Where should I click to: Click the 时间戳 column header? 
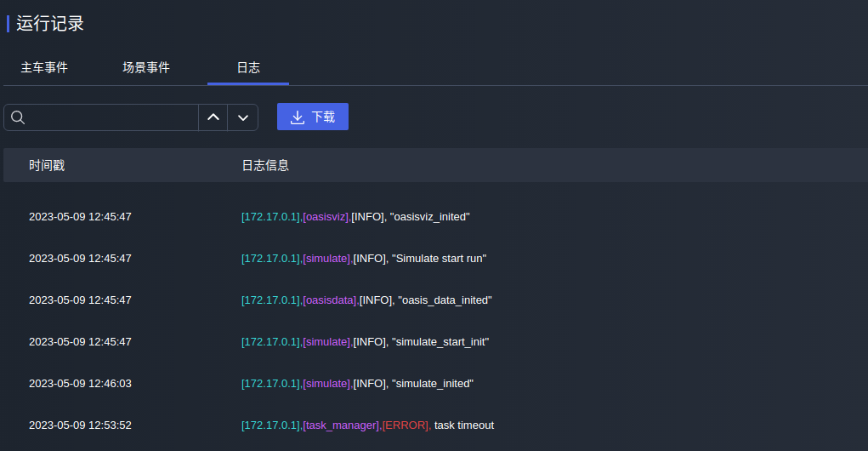47,166
